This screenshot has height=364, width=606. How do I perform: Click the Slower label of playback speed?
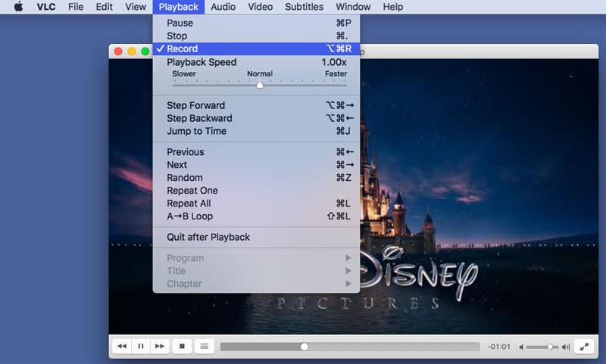point(184,73)
